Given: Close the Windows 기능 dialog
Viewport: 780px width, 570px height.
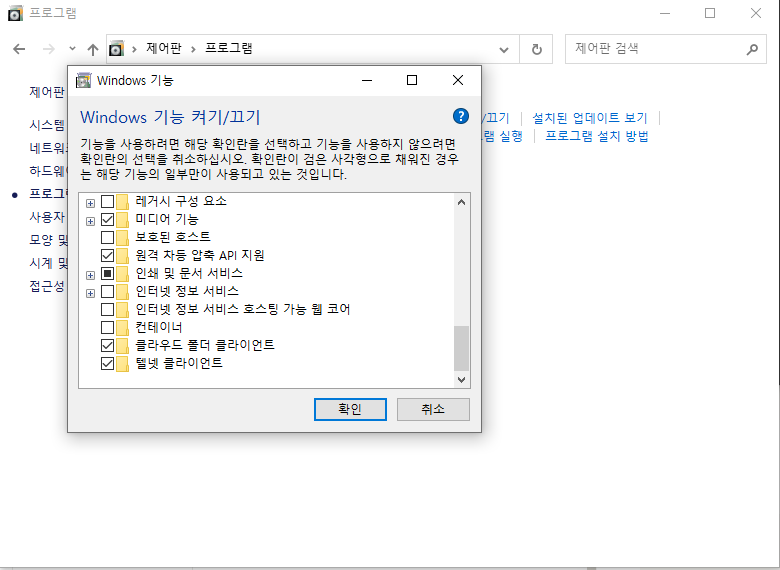Looking at the screenshot, I should pos(458,80).
